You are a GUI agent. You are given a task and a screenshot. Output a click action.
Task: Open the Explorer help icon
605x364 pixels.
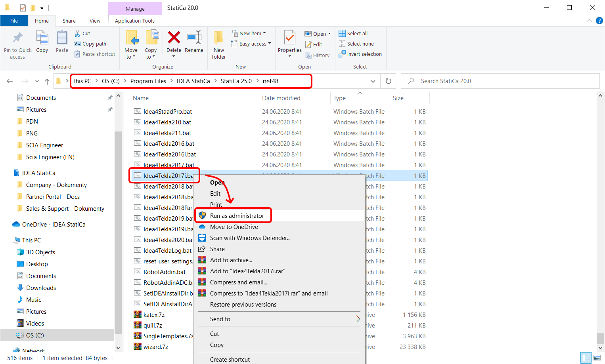(599, 21)
